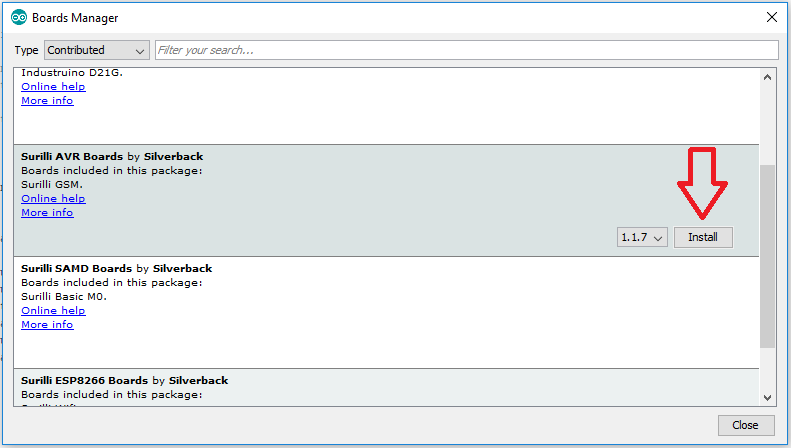Viewport: 791px width, 448px height.
Task: Click the Arduino logo in title bar
Action: 19,18
